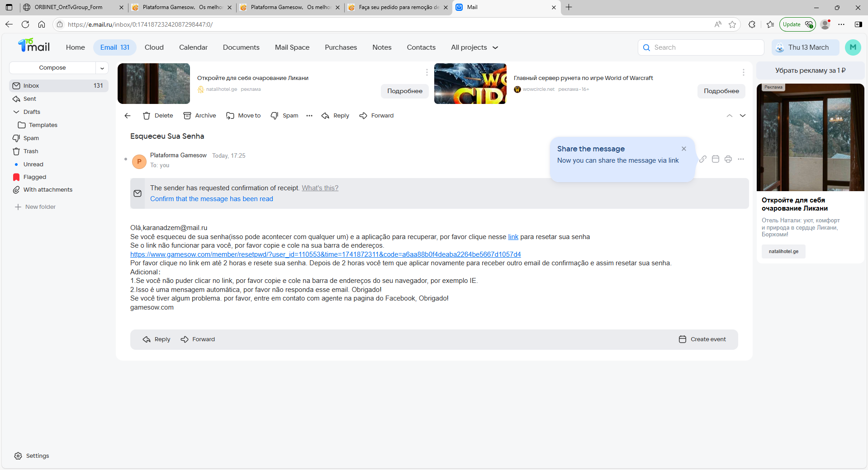Toggle the unread dot beside the sender avatar
The image size is (868, 470).
[126, 159]
